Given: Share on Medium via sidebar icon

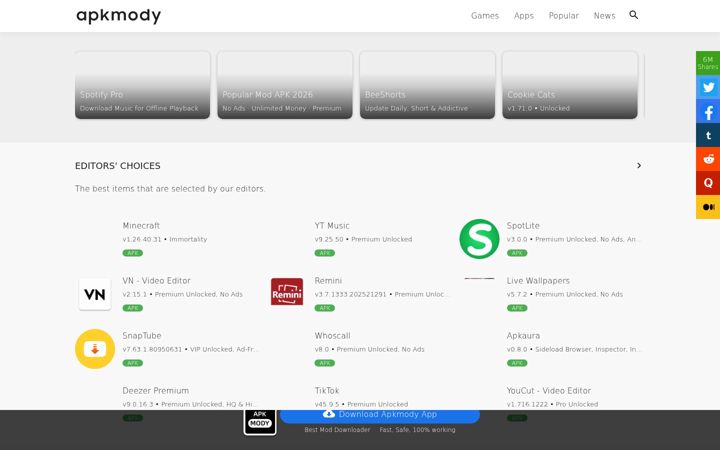Looking at the screenshot, I should [708, 207].
